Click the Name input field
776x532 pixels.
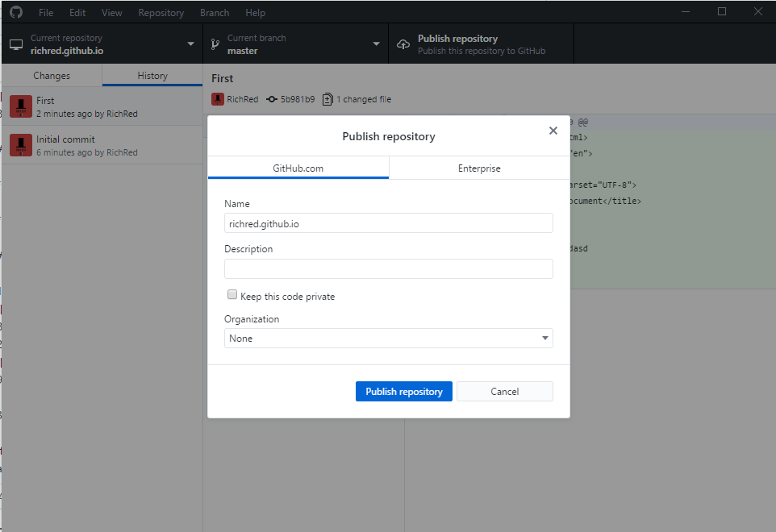pos(389,223)
